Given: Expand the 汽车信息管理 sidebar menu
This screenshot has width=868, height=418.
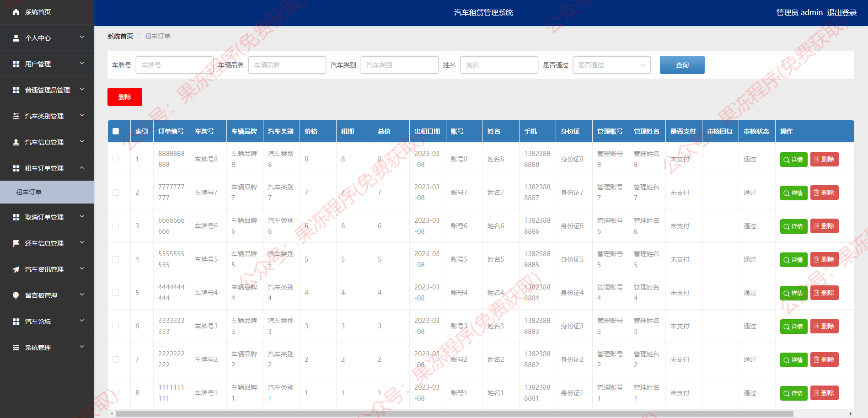Looking at the screenshot, I should [47, 142].
